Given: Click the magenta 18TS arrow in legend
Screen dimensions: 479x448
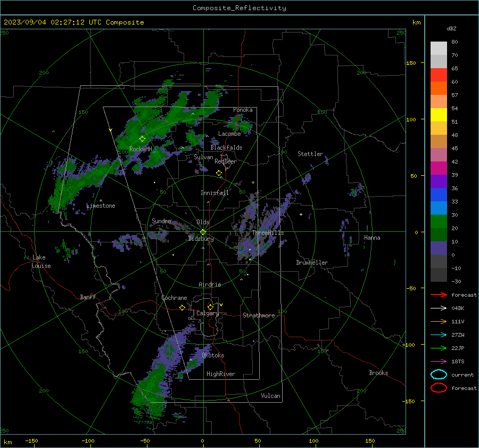Looking at the screenshot, I should pyautogui.click(x=439, y=362).
